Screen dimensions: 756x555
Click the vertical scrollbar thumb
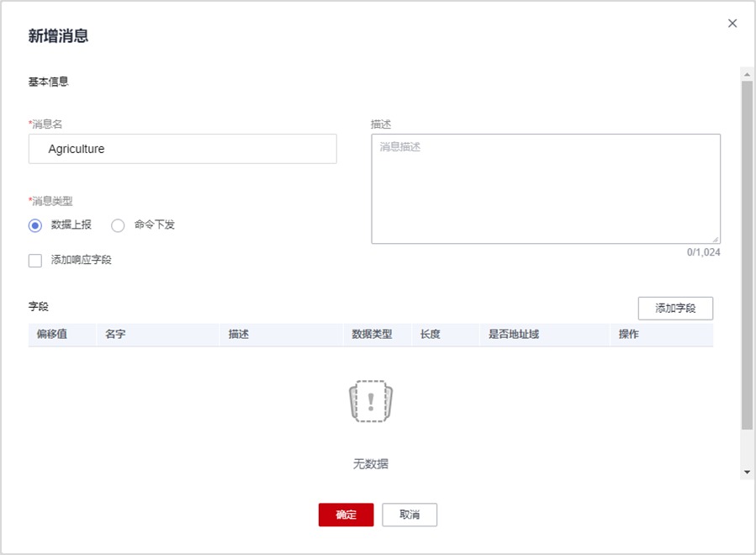click(747, 252)
